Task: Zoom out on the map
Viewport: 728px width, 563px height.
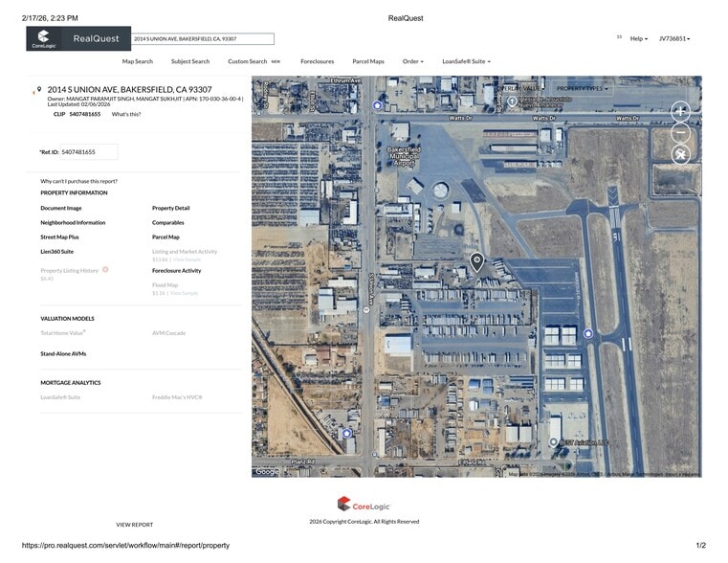Action: point(680,133)
